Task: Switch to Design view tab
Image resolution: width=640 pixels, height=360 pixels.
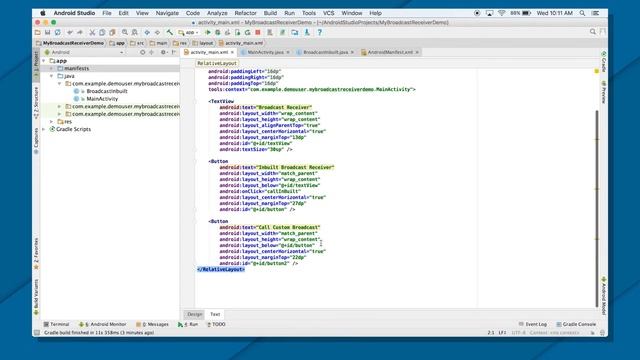Action: [195, 314]
